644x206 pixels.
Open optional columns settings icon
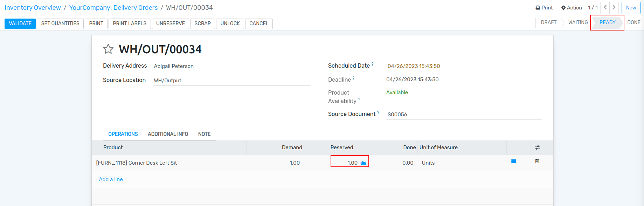pyautogui.click(x=537, y=147)
